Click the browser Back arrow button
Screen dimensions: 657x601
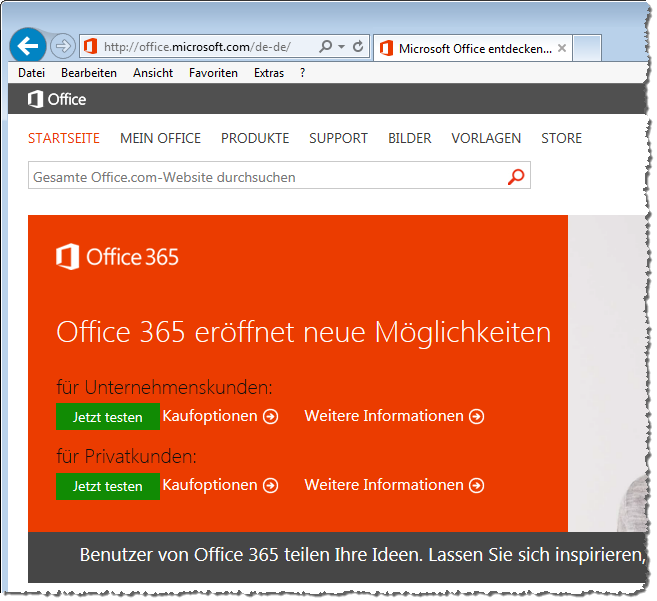click(x=28, y=45)
